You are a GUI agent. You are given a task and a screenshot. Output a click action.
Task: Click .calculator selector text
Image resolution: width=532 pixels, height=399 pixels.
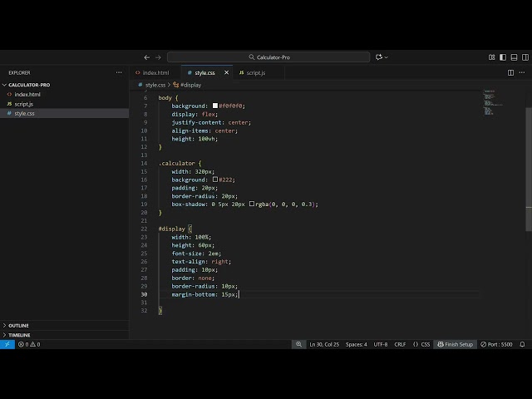coord(176,163)
